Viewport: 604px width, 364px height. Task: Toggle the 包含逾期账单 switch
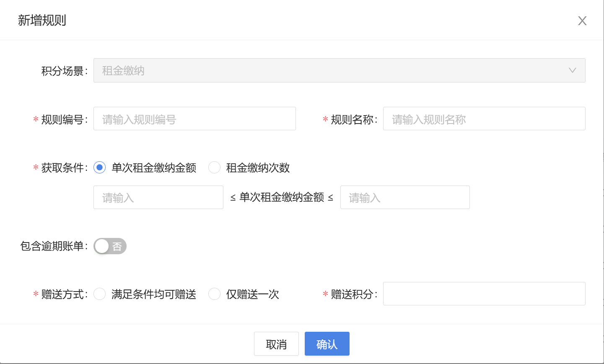(110, 246)
